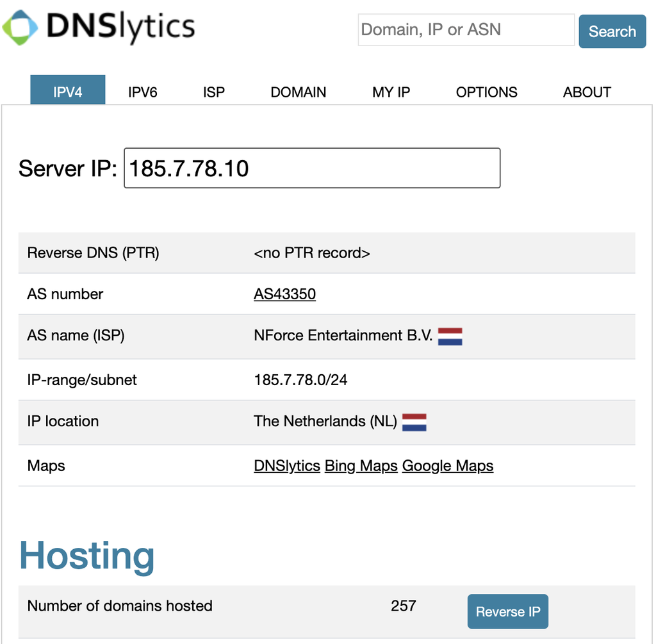This screenshot has height=644, width=656.
Task: Switch to the IPV4 tab
Action: 68,90
